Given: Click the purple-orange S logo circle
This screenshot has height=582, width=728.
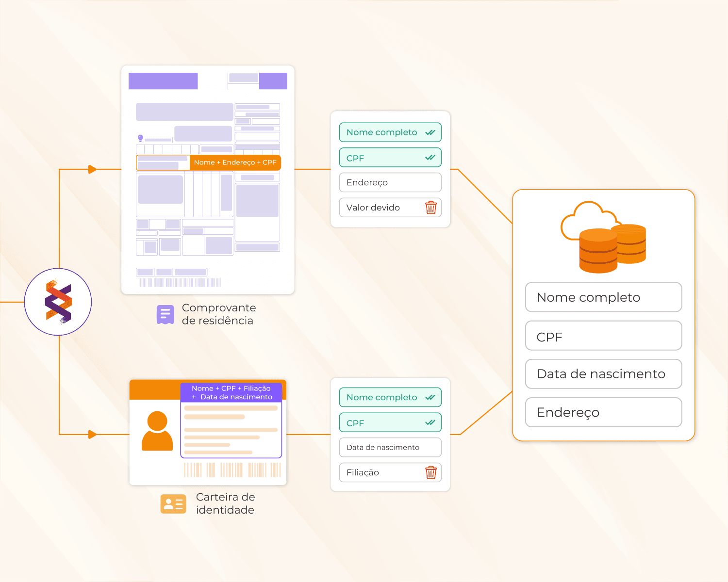Looking at the screenshot, I should [58, 302].
